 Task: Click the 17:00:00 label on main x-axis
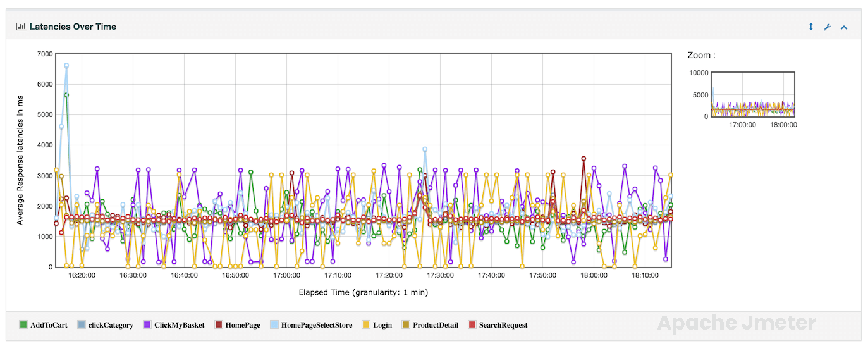click(286, 276)
